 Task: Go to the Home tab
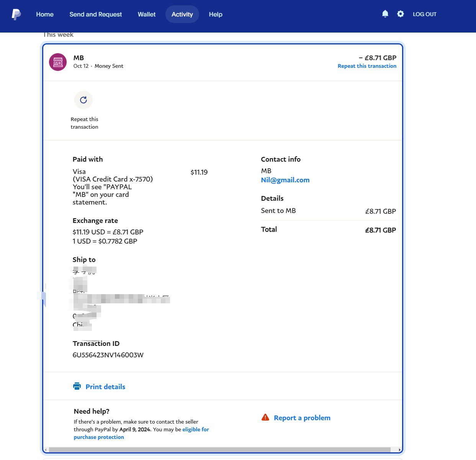(x=45, y=15)
